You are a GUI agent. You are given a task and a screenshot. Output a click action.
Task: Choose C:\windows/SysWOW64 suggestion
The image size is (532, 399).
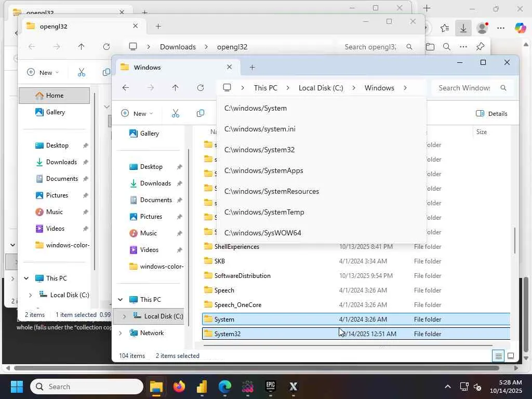[x=321, y=233]
